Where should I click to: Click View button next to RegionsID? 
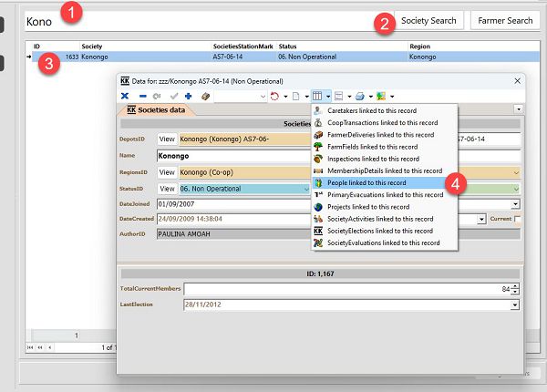click(x=167, y=172)
